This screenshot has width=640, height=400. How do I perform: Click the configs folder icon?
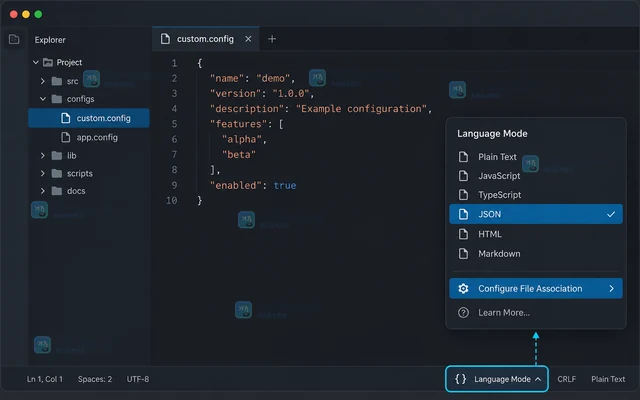pyautogui.click(x=57, y=99)
